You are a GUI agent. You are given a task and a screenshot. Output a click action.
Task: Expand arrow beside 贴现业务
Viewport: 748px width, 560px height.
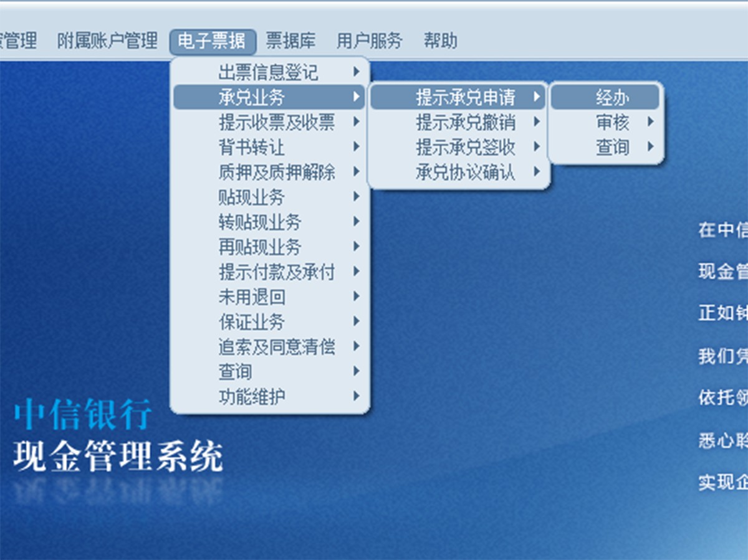356,196
